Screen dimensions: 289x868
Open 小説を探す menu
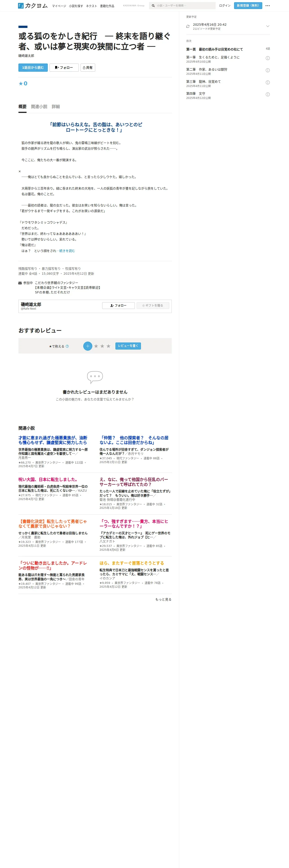(x=76, y=6)
